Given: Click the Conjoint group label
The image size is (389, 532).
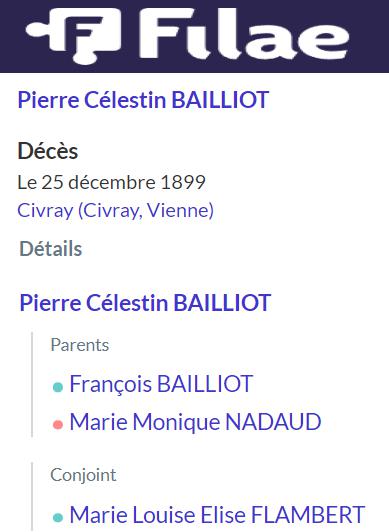Looking at the screenshot, I should click(x=83, y=475).
